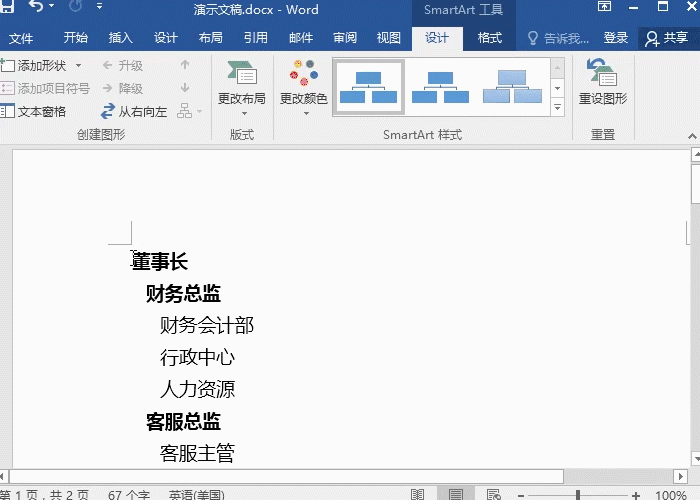Expand the SmartArt styles gallery More button
Viewport: 700px width, 500px height.
click(557, 107)
